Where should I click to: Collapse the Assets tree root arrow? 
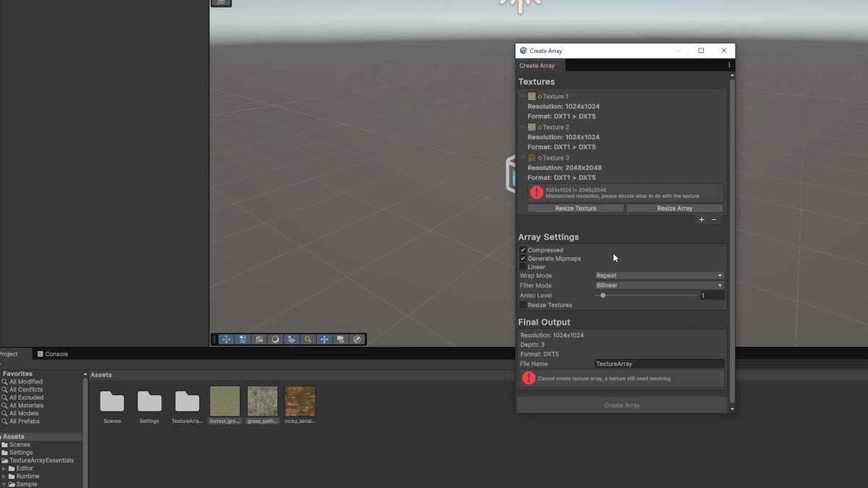(x=2, y=437)
